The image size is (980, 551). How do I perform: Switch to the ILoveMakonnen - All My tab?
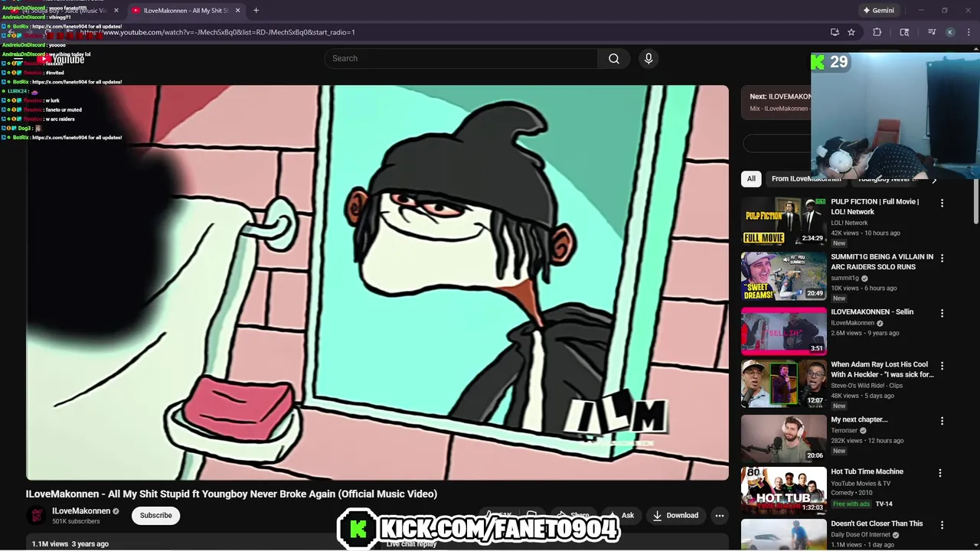tap(185, 11)
